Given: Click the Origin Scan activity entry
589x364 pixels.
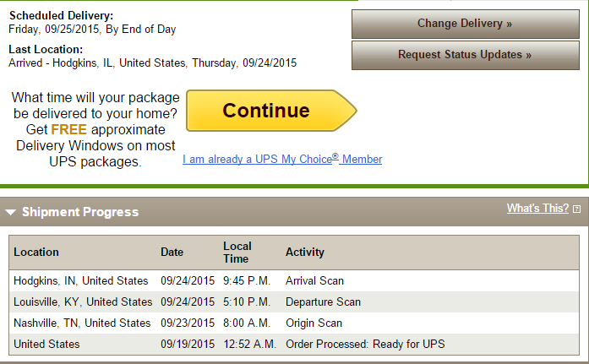Looking at the screenshot, I should [x=312, y=323].
